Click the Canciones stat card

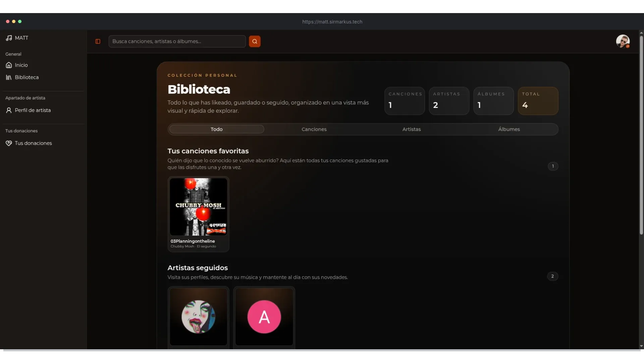pyautogui.click(x=405, y=101)
